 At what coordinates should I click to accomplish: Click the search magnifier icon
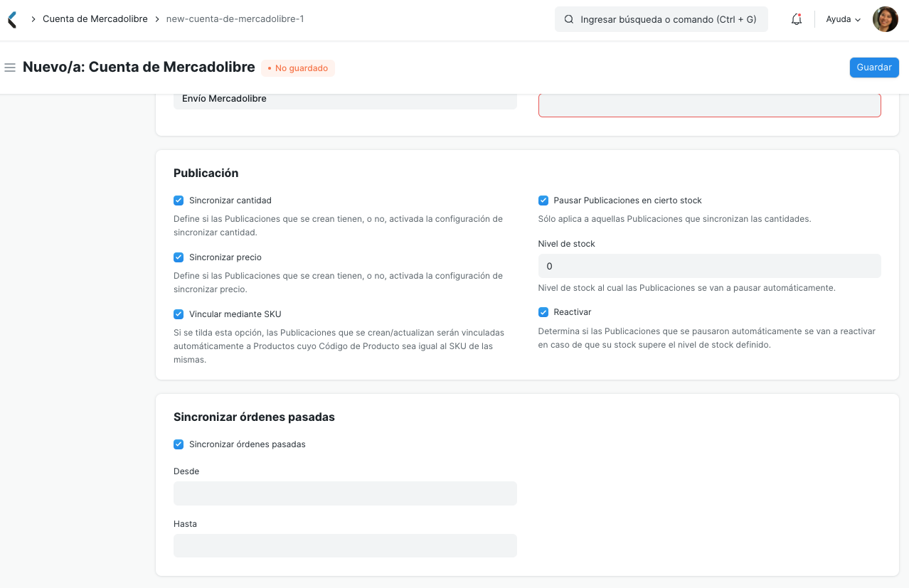click(x=569, y=19)
